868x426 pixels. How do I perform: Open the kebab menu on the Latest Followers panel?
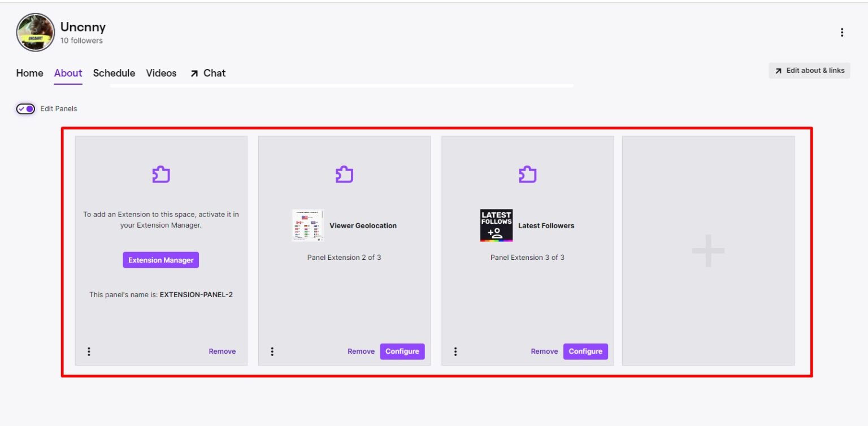(x=455, y=351)
